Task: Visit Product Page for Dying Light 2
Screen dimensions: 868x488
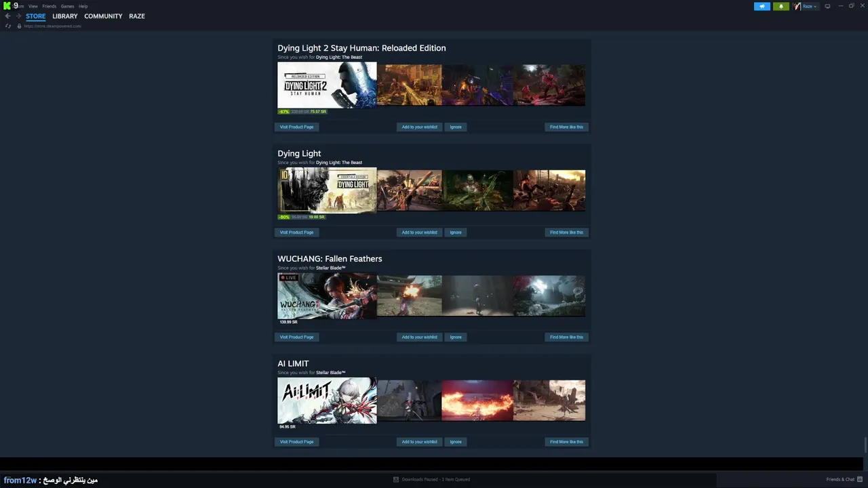Action: (x=296, y=127)
